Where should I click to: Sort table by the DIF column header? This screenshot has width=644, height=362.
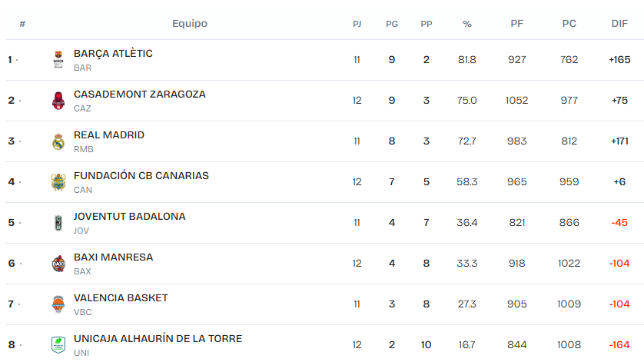tap(619, 24)
